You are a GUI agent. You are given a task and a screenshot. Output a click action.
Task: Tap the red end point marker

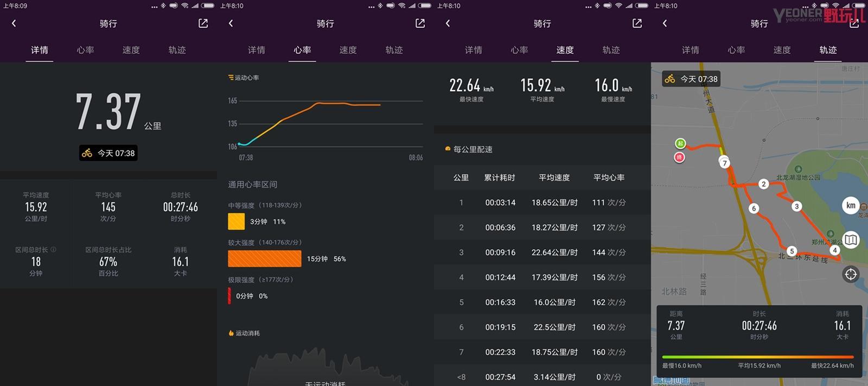[x=679, y=157]
